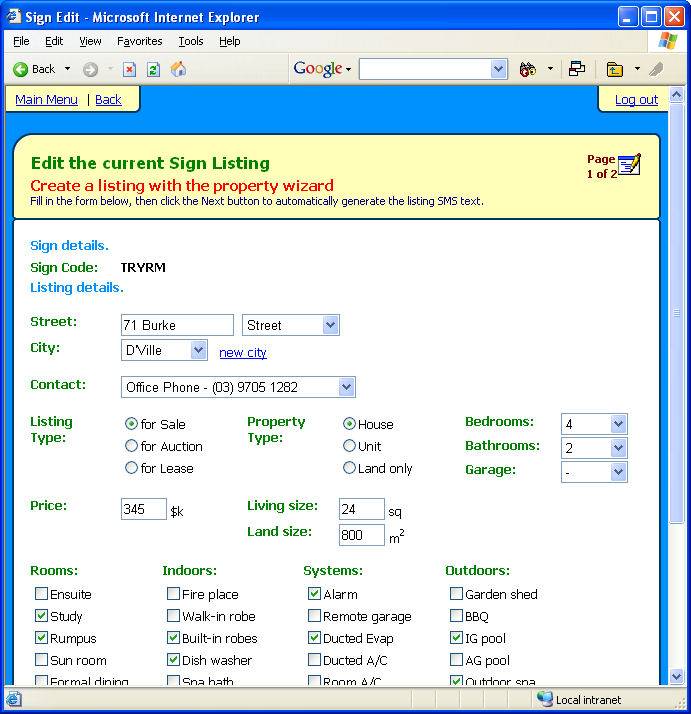Enable the Ensuite checkbox

coord(41,594)
